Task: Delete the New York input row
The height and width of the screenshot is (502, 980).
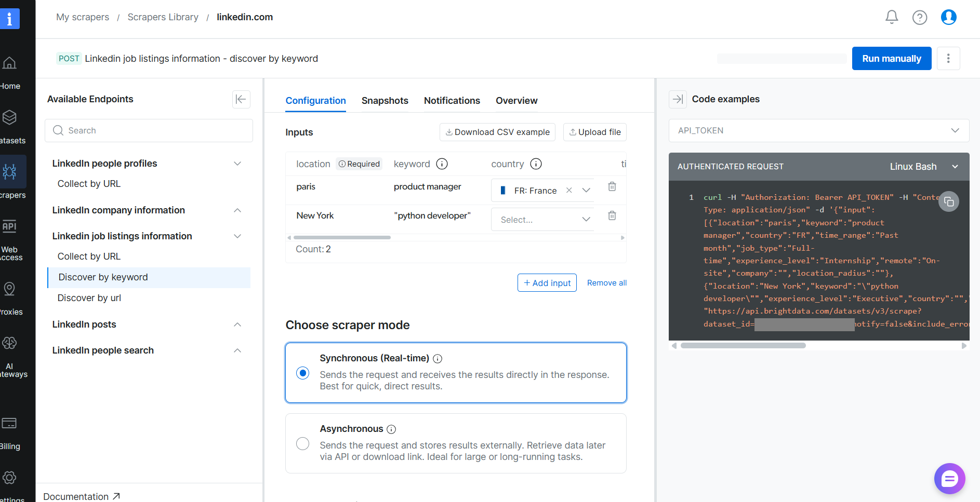Action: click(x=612, y=215)
